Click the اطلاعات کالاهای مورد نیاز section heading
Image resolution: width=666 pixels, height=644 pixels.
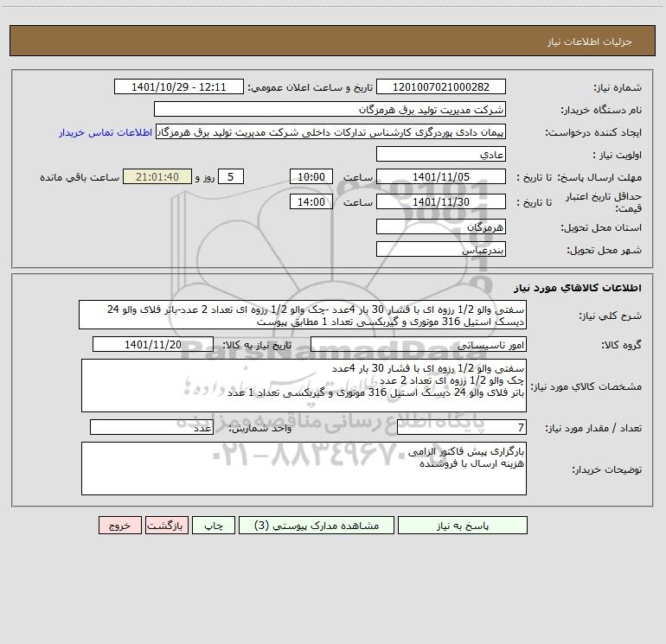pyautogui.click(x=578, y=288)
